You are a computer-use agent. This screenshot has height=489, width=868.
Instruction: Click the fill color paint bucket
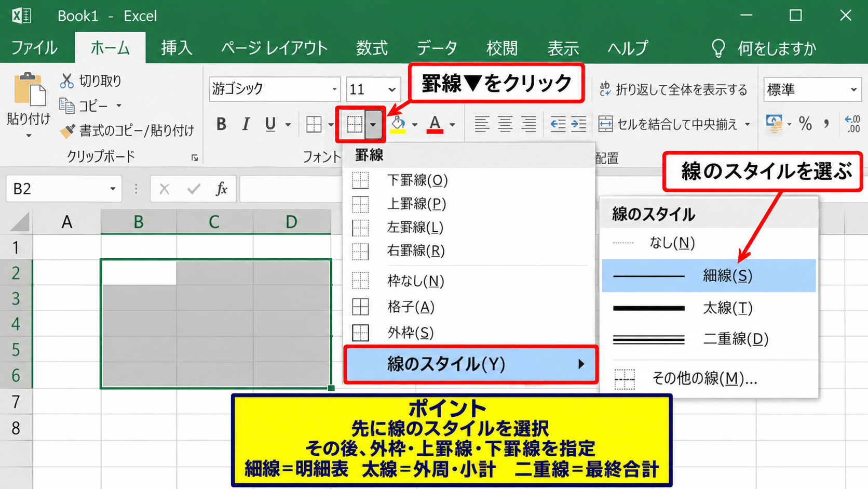(398, 124)
